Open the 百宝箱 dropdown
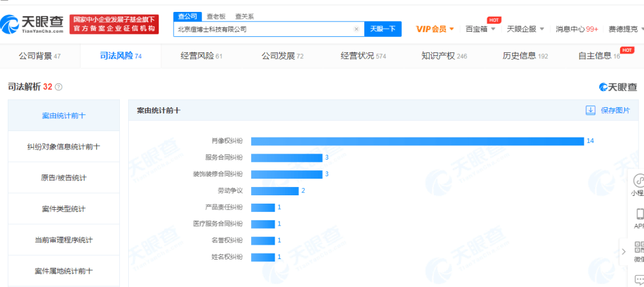This screenshot has width=644, height=287. pos(481,29)
